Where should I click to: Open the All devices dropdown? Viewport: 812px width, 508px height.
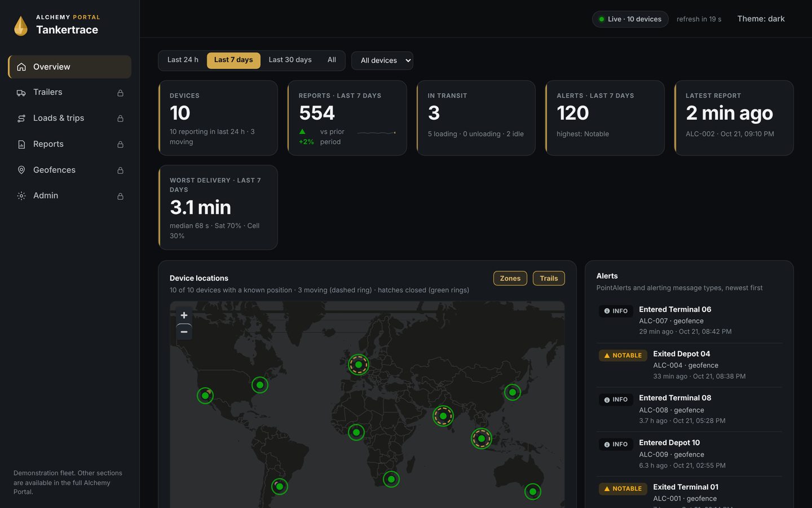pos(382,60)
